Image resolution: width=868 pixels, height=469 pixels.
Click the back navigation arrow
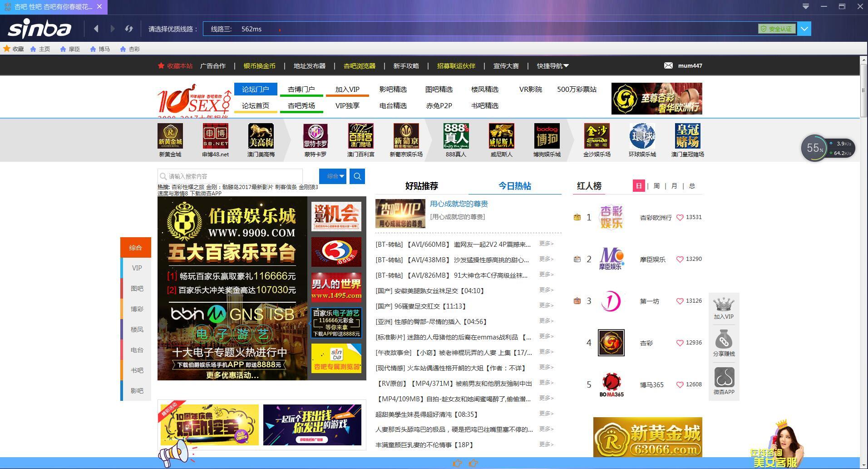(x=96, y=28)
